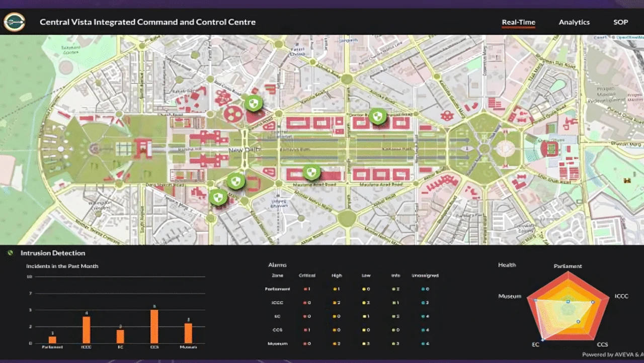Click ICCC row's orange High alarm indicator
644x363 pixels.
click(335, 303)
